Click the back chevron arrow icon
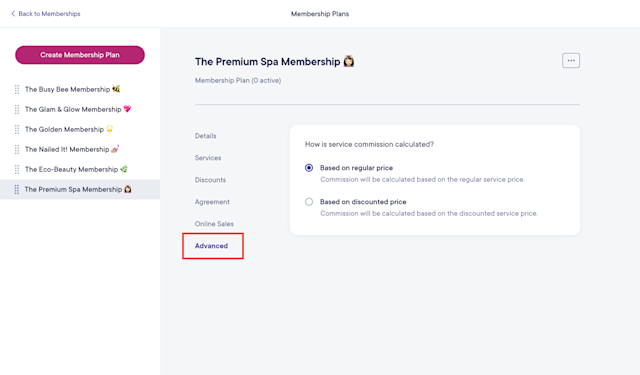 (x=13, y=13)
